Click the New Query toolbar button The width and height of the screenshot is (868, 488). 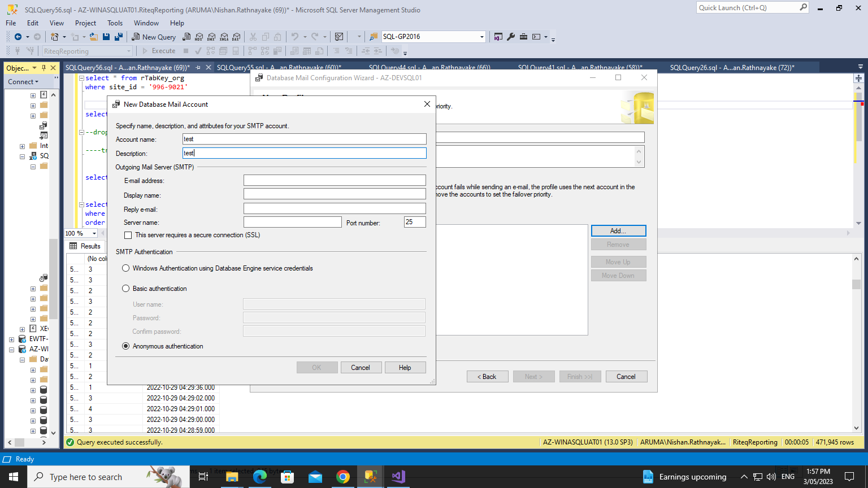pyautogui.click(x=154, y=37)
